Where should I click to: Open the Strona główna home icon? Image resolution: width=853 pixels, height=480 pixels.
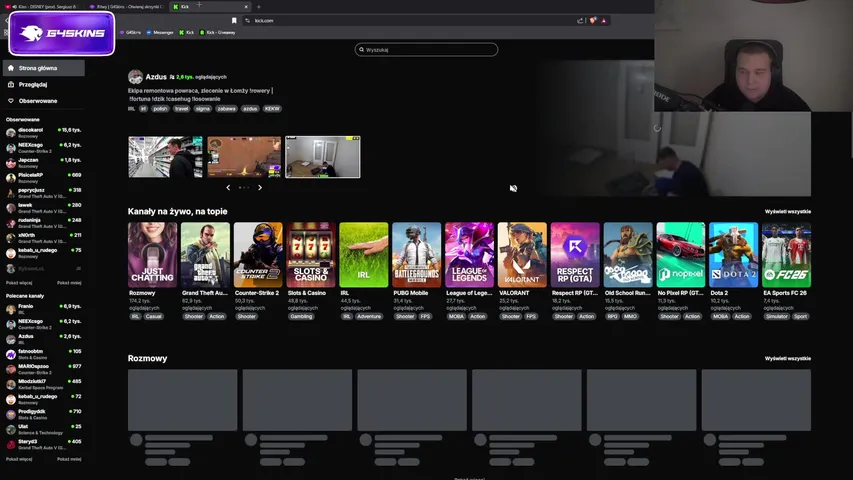(11, 68)
